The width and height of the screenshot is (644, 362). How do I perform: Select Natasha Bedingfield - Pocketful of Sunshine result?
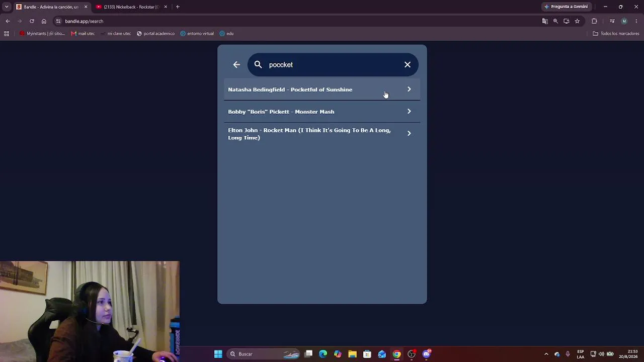322,89
